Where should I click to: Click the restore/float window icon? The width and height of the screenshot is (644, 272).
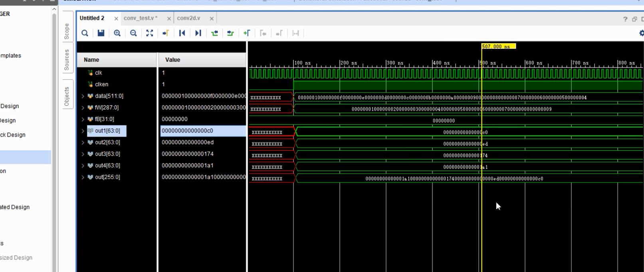click(634, 19)
